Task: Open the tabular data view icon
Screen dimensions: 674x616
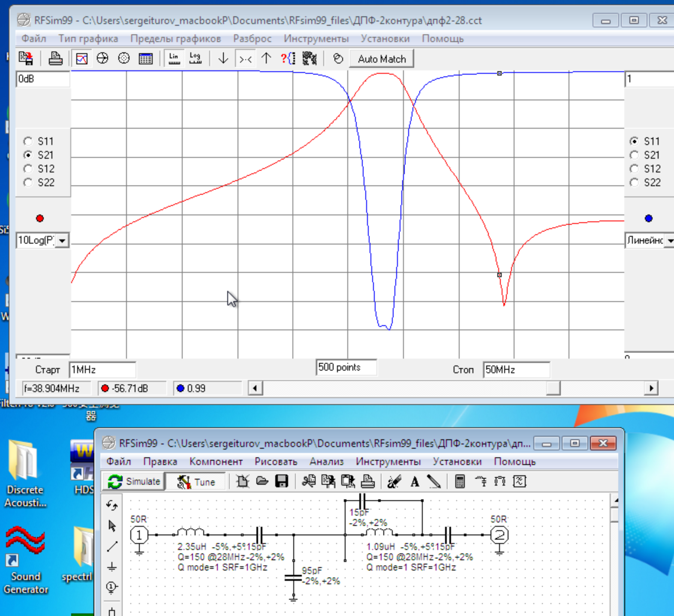Action: tap(146, 58)
